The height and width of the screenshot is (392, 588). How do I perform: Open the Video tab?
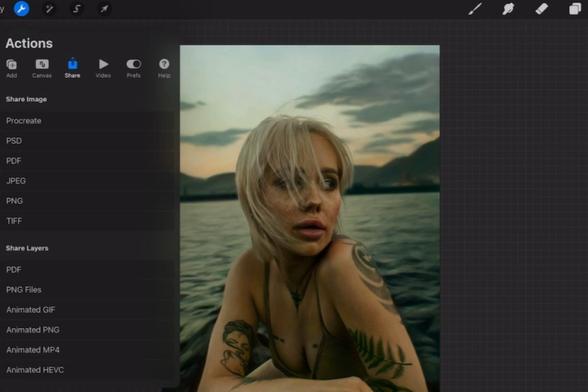tap(103, 69)
